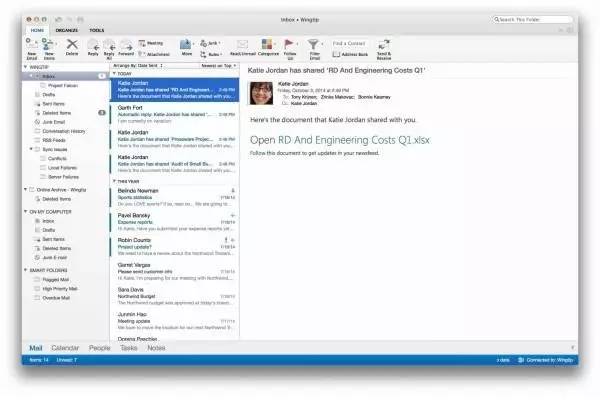The image size is (600, 401).
Task: Toggle the Read/Unread envelope icon
Action: pyautogui.click(x=242, y=44)
